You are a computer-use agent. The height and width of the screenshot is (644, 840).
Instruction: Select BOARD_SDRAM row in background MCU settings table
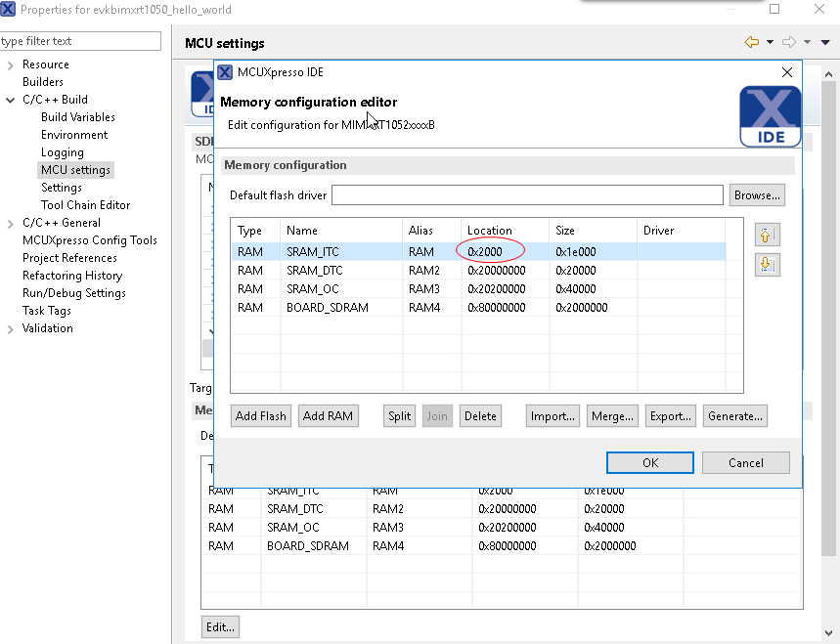click(x=502, y=546)
